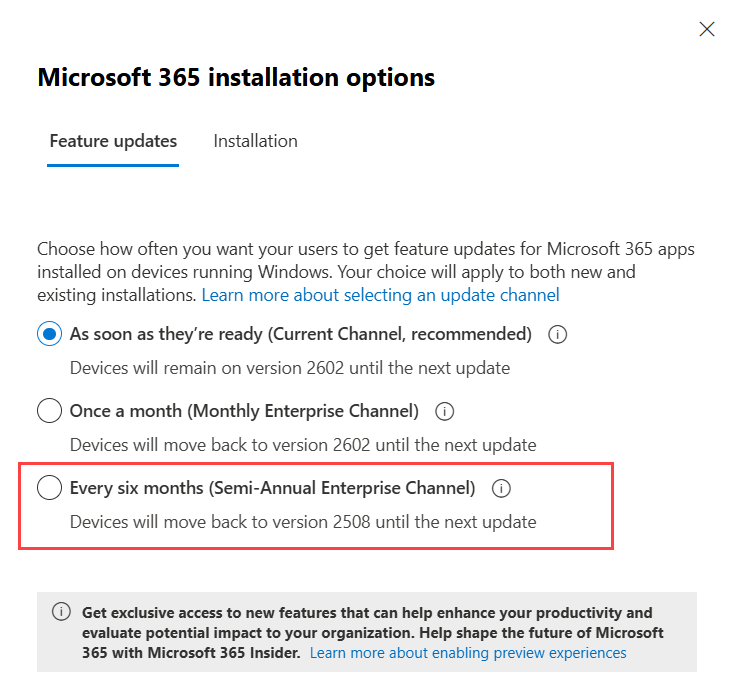Click the Semi-Annual Enterprise Channel label text
Image resolution: width=733 pixels, height=687 pixels.
(x=272, y=488)
